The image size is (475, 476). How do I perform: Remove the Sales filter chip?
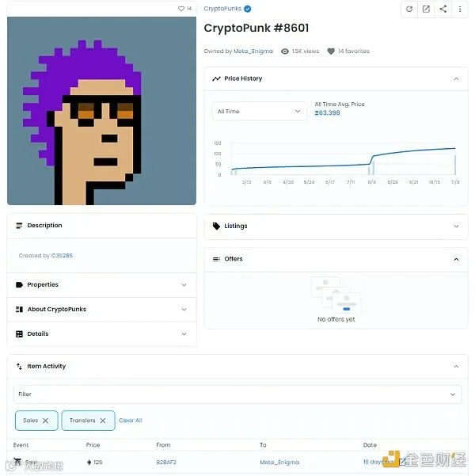(46, 421)
